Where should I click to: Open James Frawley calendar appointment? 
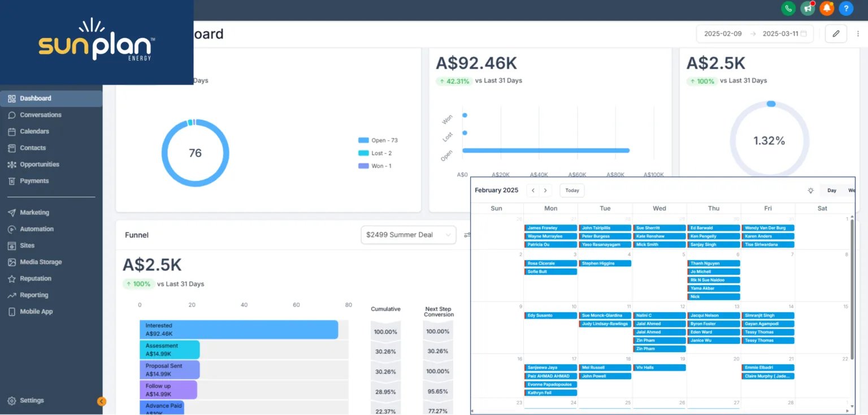[550, 228]
